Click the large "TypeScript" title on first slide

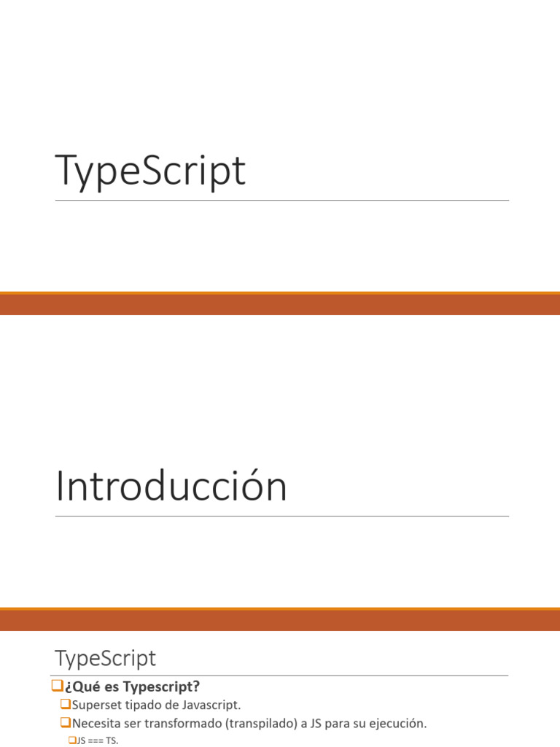pos(151,171)
